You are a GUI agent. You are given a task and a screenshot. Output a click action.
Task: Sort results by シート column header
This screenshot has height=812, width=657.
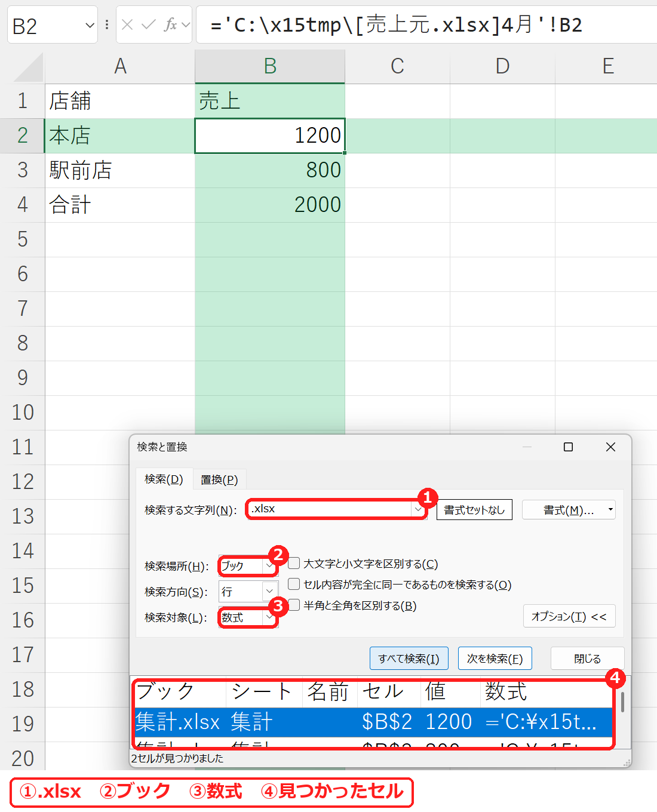pos(264,692)
